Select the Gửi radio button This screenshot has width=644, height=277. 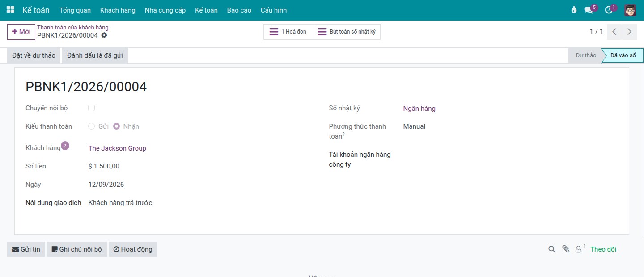(x=91, y=126)
